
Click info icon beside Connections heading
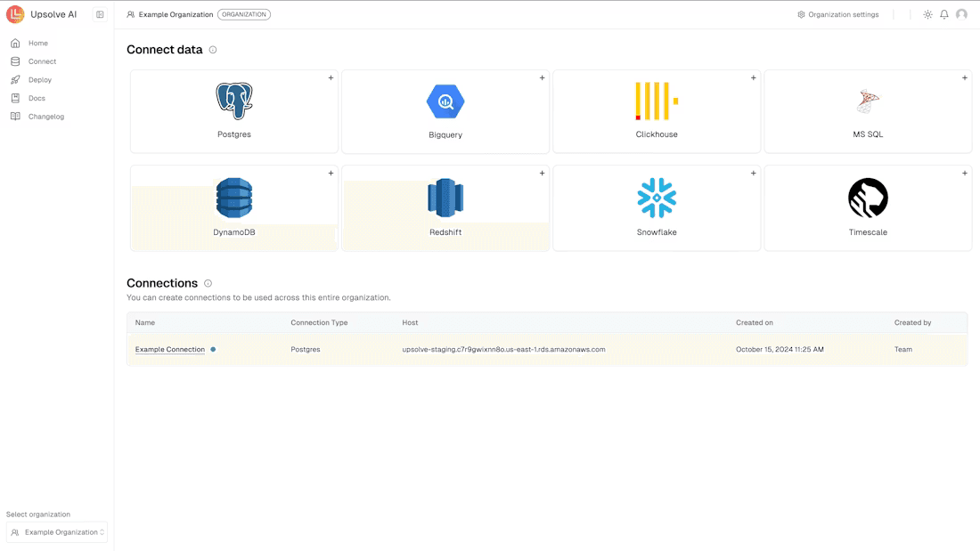point(208,284)
